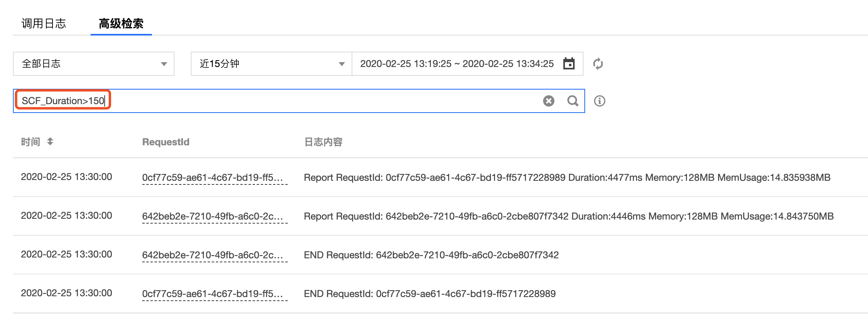Click timestamp in END 0cf77c59 row

click(67, 293)
